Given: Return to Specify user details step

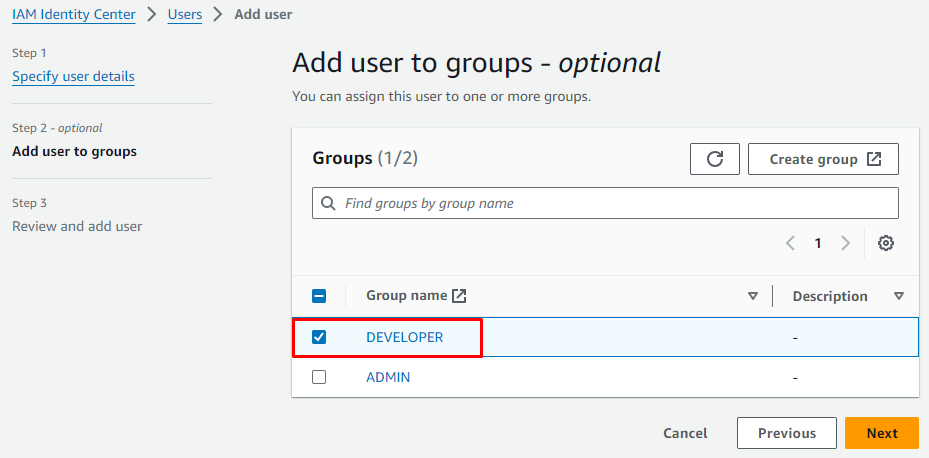Looking at the screenshot, I should (73, 76).
